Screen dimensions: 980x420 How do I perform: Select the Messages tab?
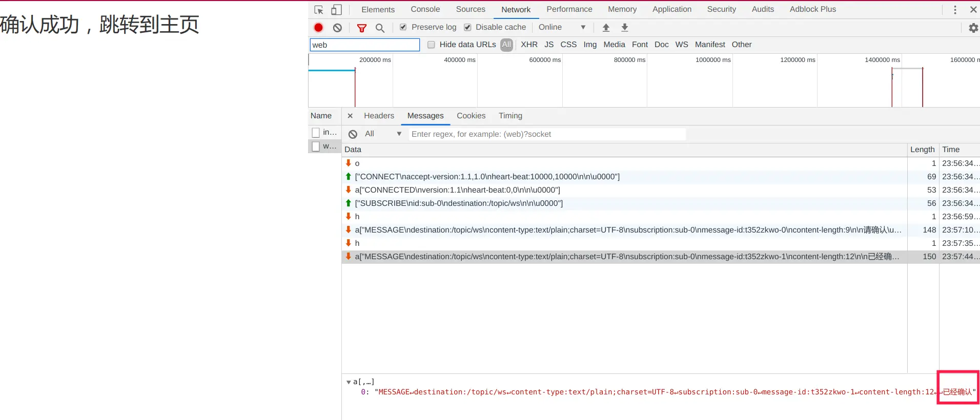coord(425,116)
